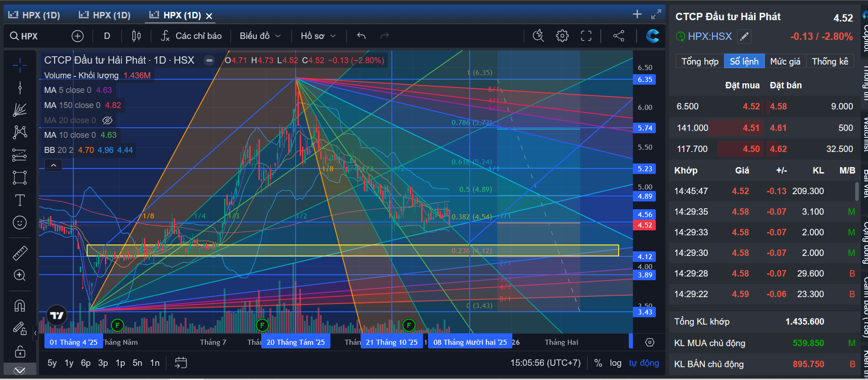
Task: Toggle percent scale mode
Action: coord(598,363)
